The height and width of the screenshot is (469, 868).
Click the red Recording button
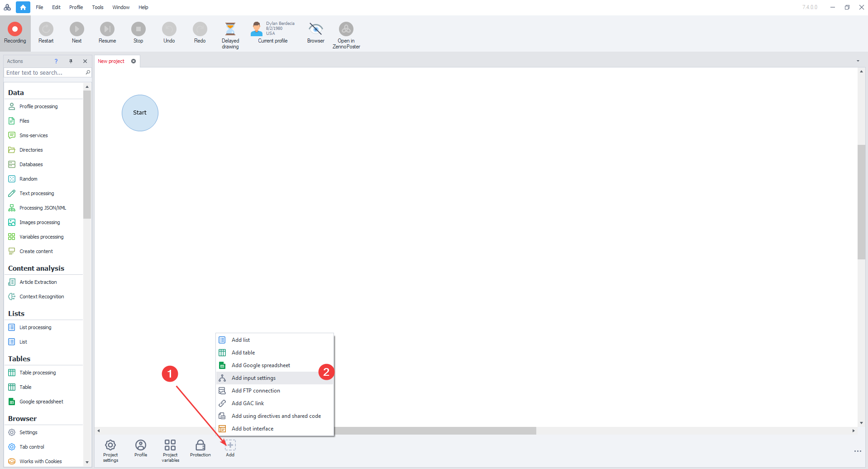[15, 30]
